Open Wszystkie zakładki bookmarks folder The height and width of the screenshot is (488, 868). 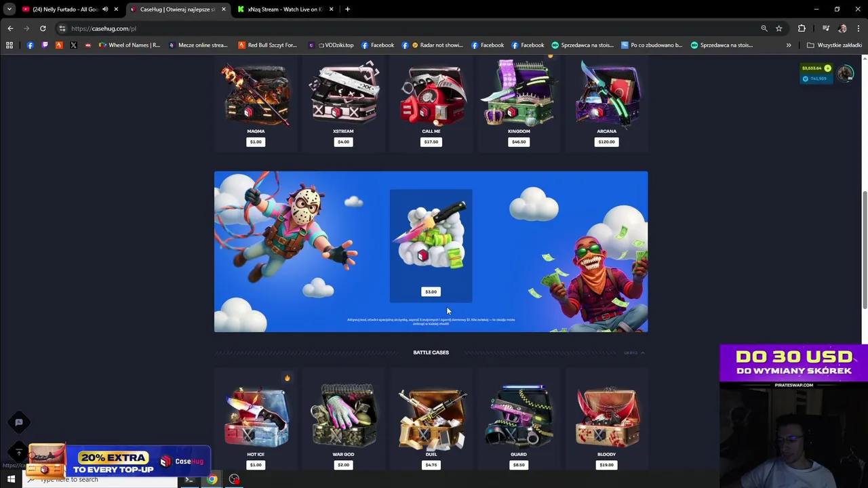coord(834,45)
